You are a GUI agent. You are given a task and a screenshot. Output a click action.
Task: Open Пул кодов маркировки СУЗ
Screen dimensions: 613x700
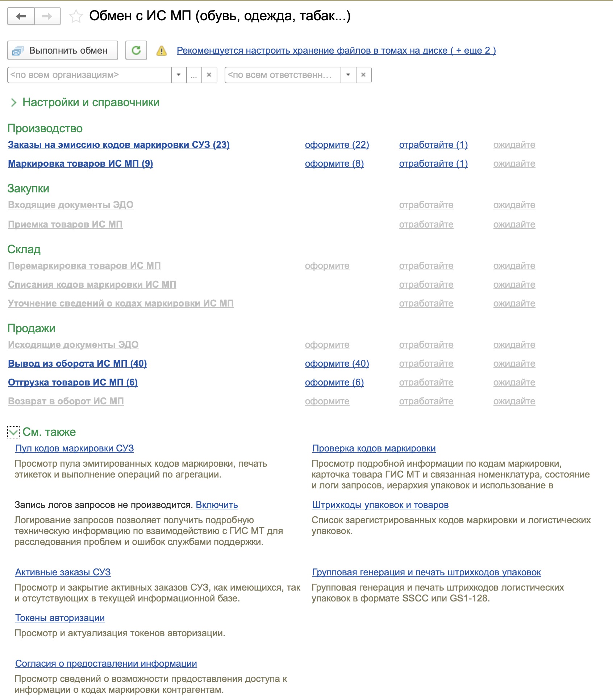74,449
